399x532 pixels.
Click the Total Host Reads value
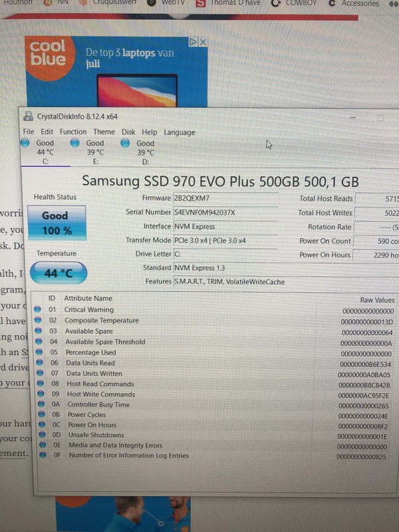click(377, 199)
